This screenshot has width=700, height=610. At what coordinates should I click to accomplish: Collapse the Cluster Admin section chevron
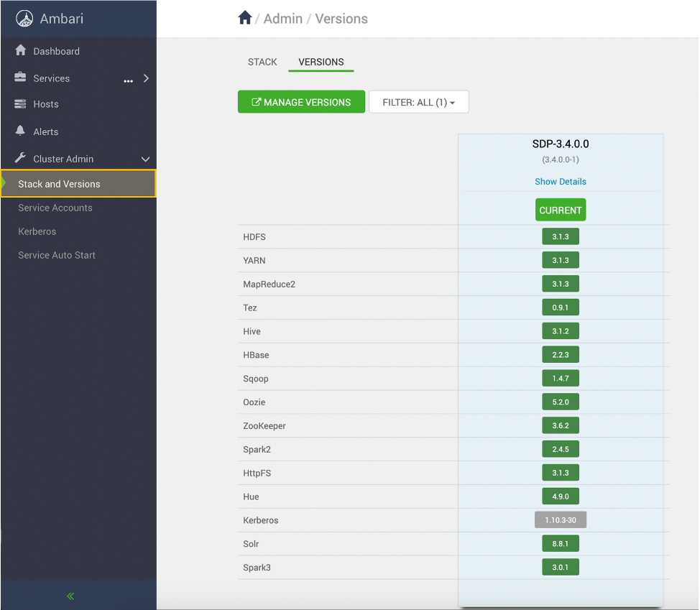[146, 159]
